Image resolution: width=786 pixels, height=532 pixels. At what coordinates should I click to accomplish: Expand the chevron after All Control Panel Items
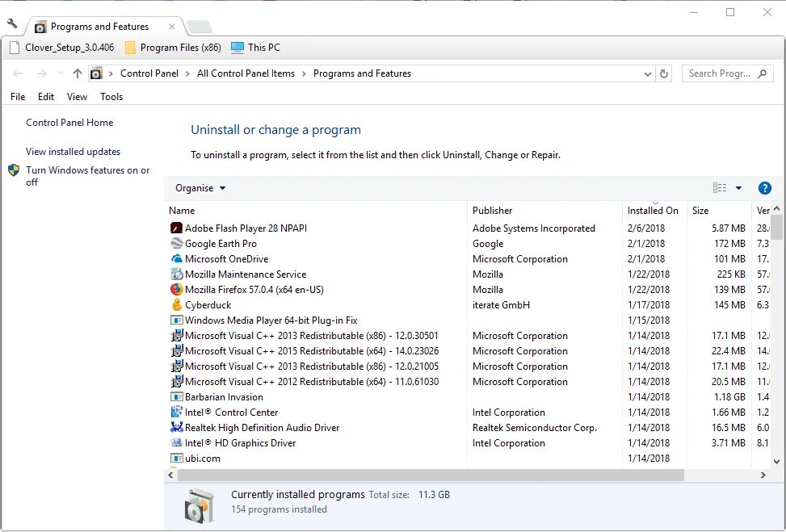304,73
